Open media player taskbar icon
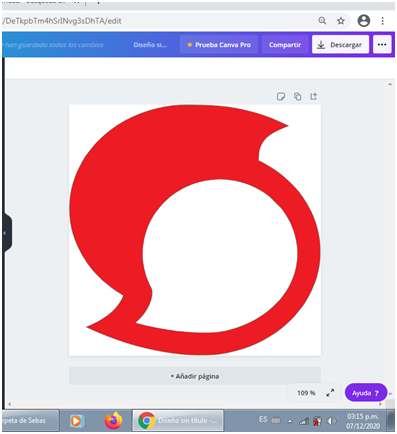Image resolution: width=397 pixels, height=434 pixels. [77, 421]
